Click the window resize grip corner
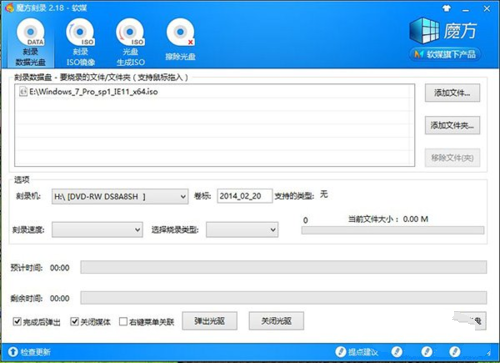 pos(488,353)
